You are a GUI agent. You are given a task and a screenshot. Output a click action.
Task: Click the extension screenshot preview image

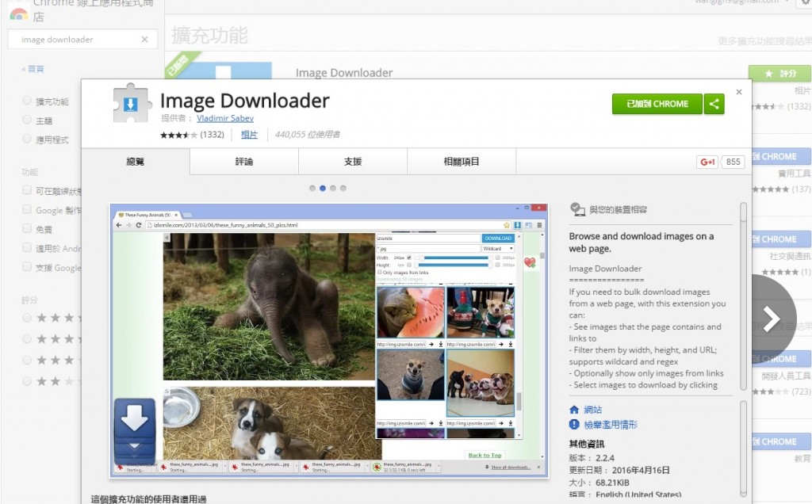pos(329,341)
